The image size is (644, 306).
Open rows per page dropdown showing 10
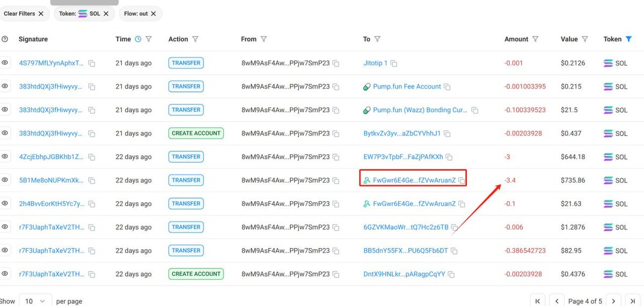[x=35, y=301]
